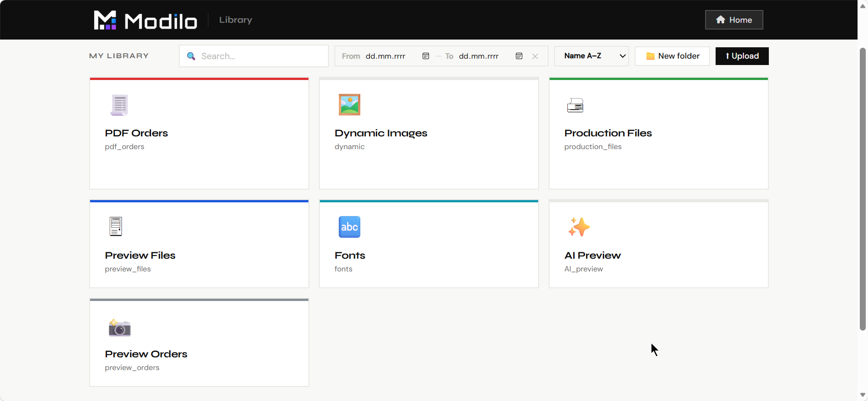
Task: Click the Modilo logo icon
Action: [105, 20]
